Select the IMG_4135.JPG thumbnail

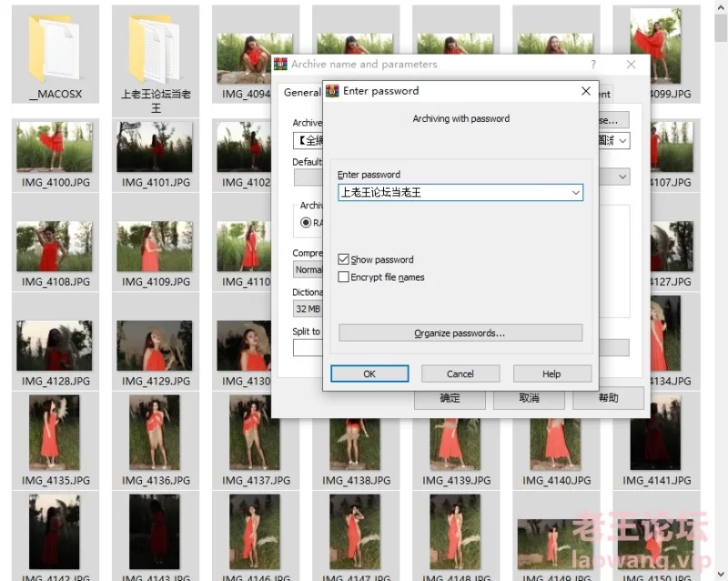coord(55,432)
